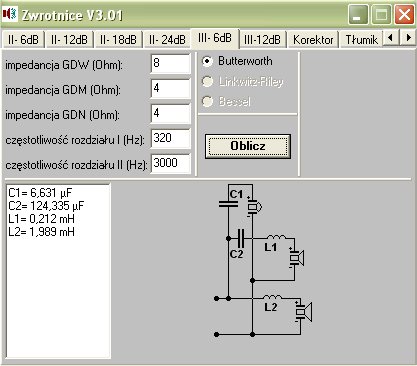The image size is (417, 366).
Task: Click the częstotliwość rozdziału II field
Action: pyautogui.click(x=171, y=164)
